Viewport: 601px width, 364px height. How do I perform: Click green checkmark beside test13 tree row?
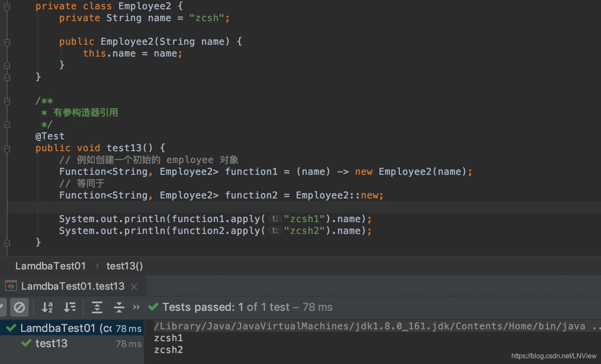(x=27, y=343)
